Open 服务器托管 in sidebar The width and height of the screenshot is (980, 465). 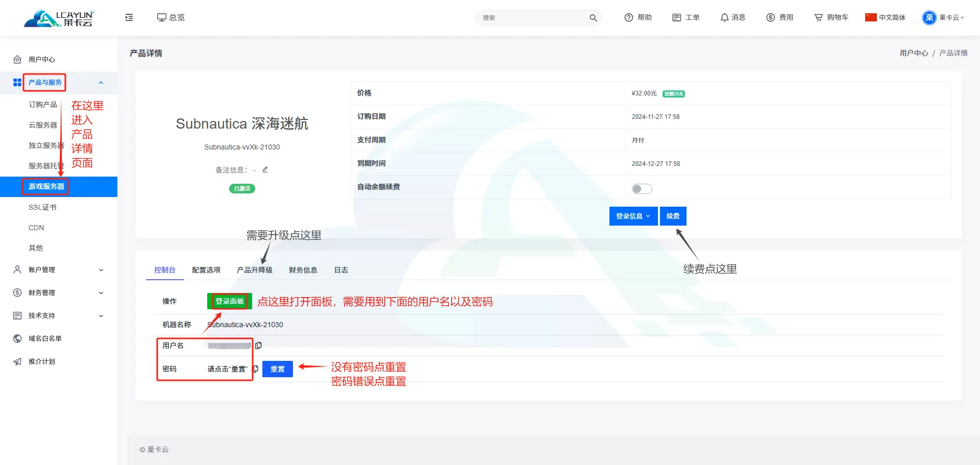click(46, 166)
